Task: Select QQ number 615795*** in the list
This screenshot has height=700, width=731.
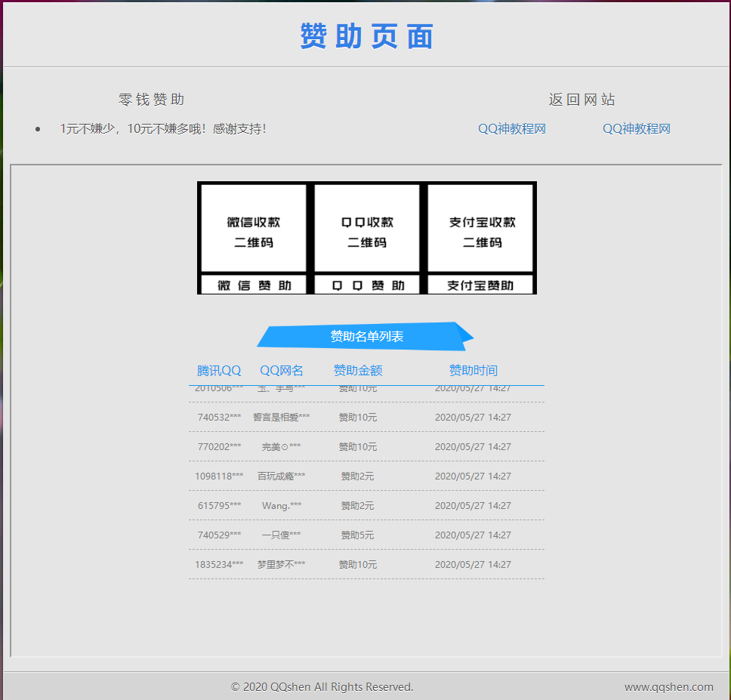Action: pos(219,505)
